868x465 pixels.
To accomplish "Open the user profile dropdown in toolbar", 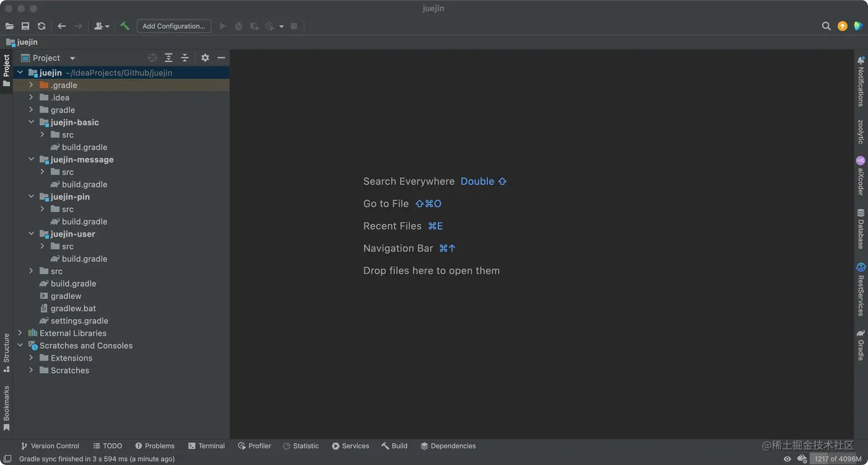I will (102, 26).
